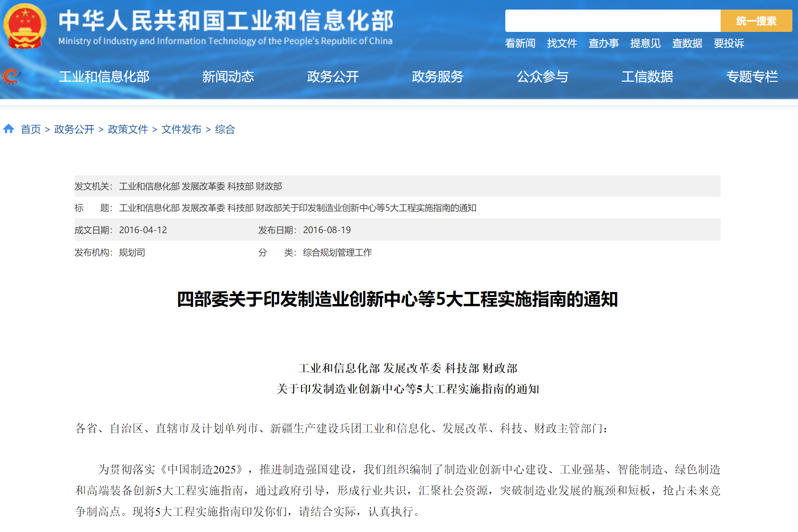Screen dimensions: 798x532
Task: Select 工业和信息化部 in the navigation menu
Action: pyautogui.click(x=104, y=77)
